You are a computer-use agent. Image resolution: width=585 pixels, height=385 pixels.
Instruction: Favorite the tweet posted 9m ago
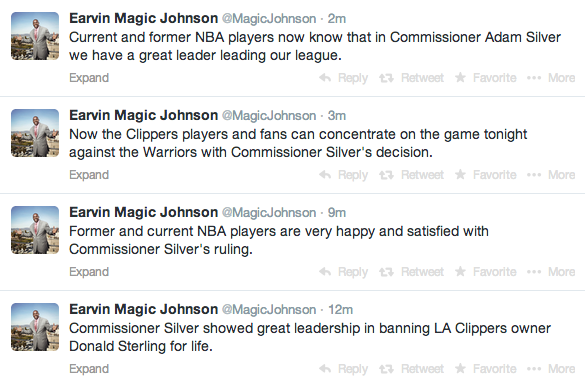tap(486, 272)
